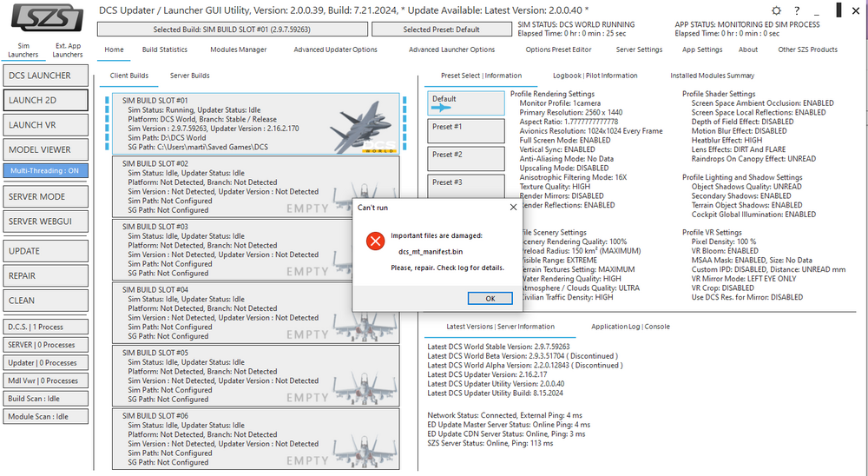
Task: Open Installed Modules Summary tab
Action: [712, 76]
